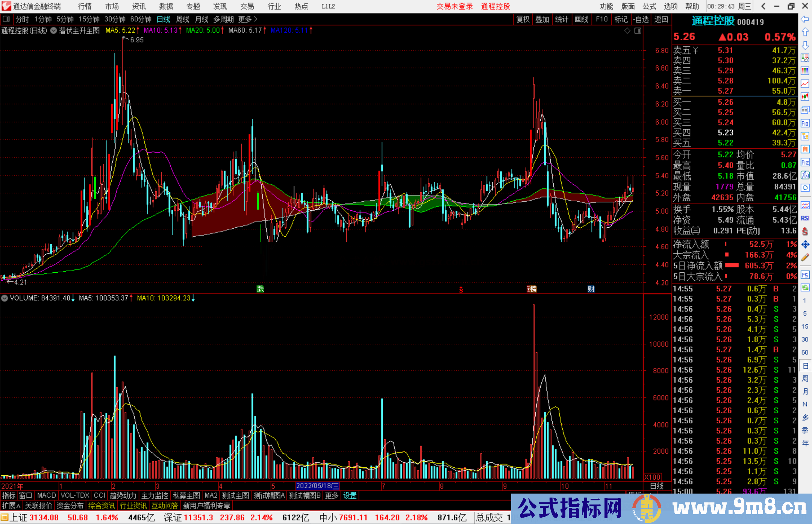Viewport: 812px width, 524px height.
Task: Open the formula f(x) sidebar icon
Action: tap(805, 175)
